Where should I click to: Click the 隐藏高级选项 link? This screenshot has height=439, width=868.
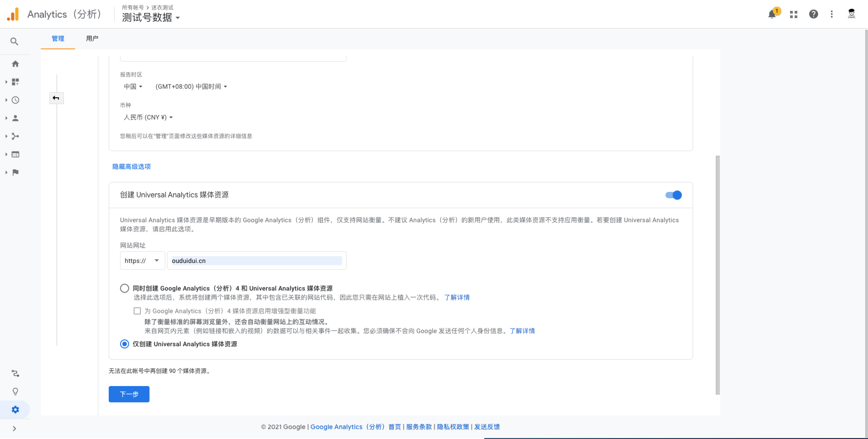click(131, 167)
